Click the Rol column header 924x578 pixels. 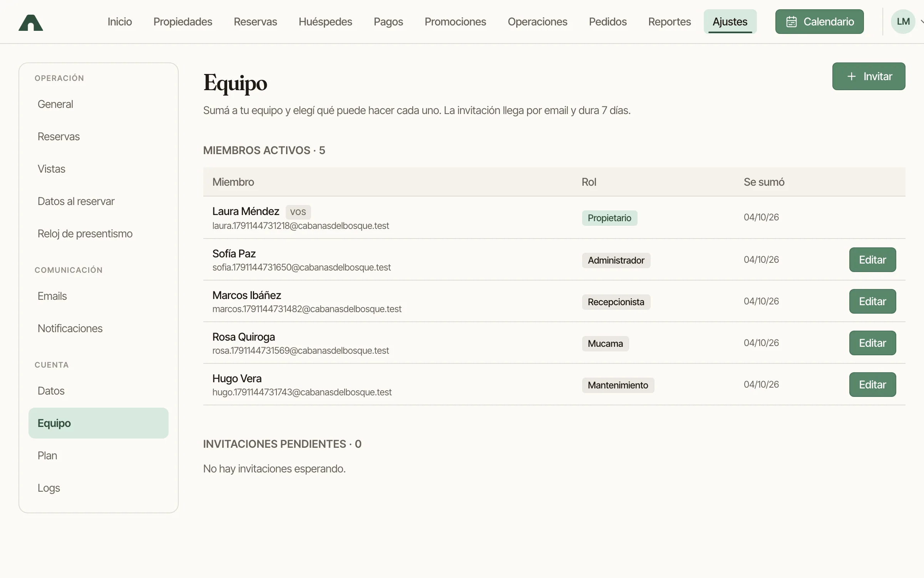pos(589,182)
